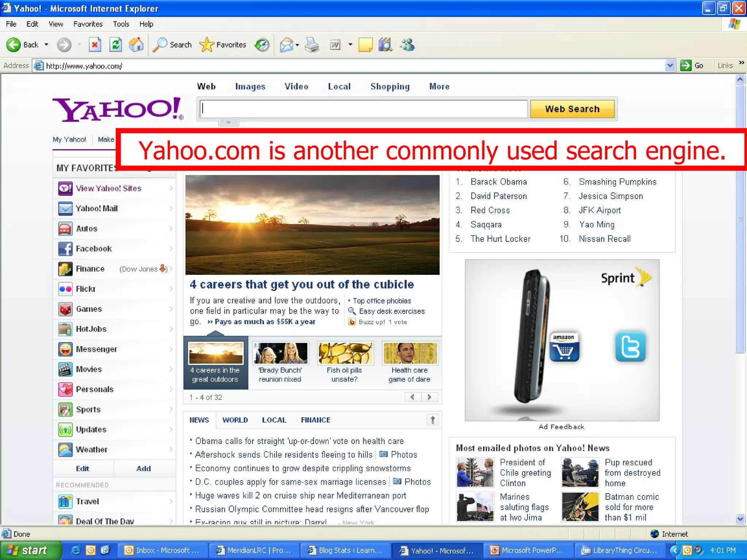Image resolution: width=747 pixels, height=560 pixels.
Task: Click the Refresh page icon
Action: click(x=116, y=45)
